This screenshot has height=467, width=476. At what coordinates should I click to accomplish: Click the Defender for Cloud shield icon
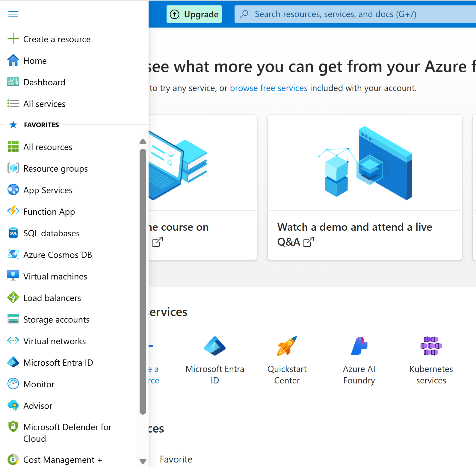click(x=13, y=427)
